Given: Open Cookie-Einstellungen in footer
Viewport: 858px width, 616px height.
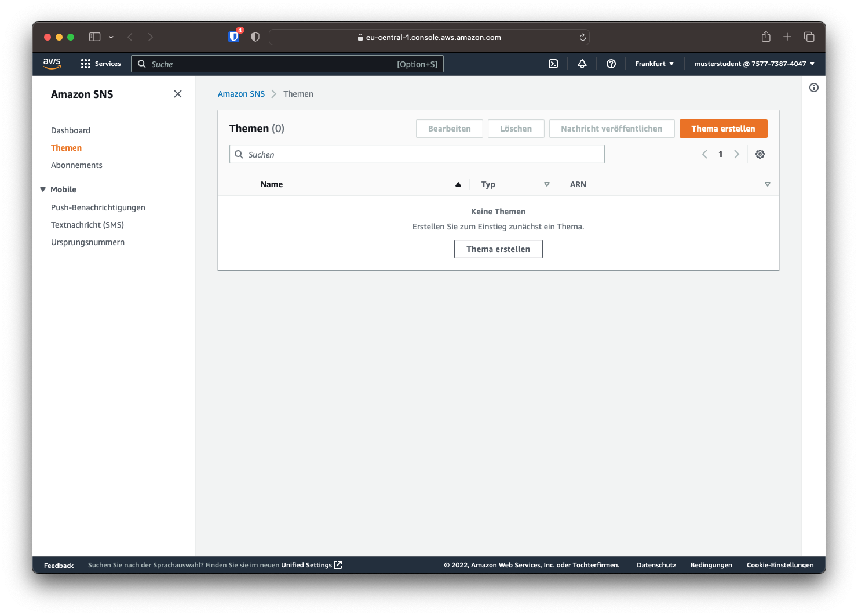Looking at the screenshot, I should click(780, 565).
